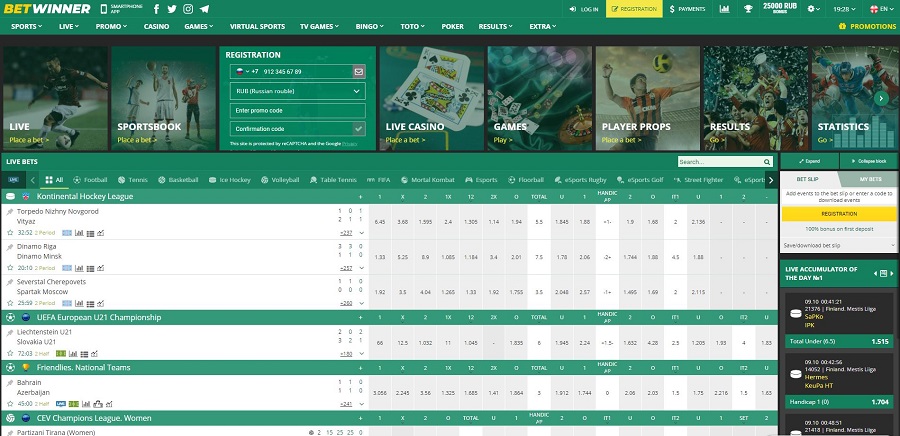Click the +237 more markets link
The width and height of the screenshot is (900, 436).
(x=346, y=233)
